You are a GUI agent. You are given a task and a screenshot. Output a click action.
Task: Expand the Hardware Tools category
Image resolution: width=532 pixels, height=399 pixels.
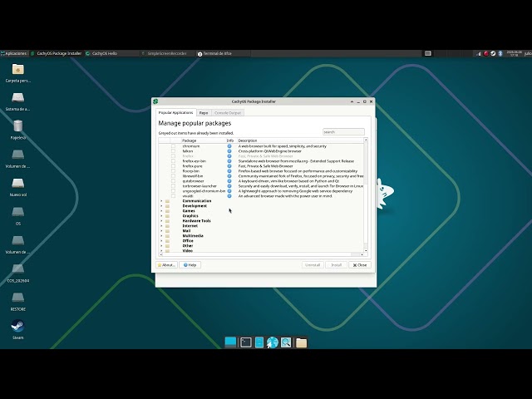click(161, 221)
